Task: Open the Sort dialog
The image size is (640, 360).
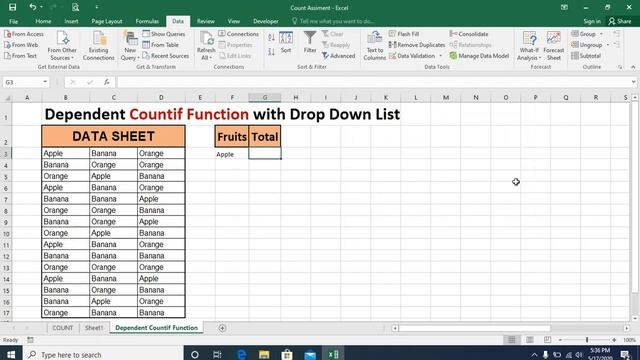Action: click(x=286, y=42)
